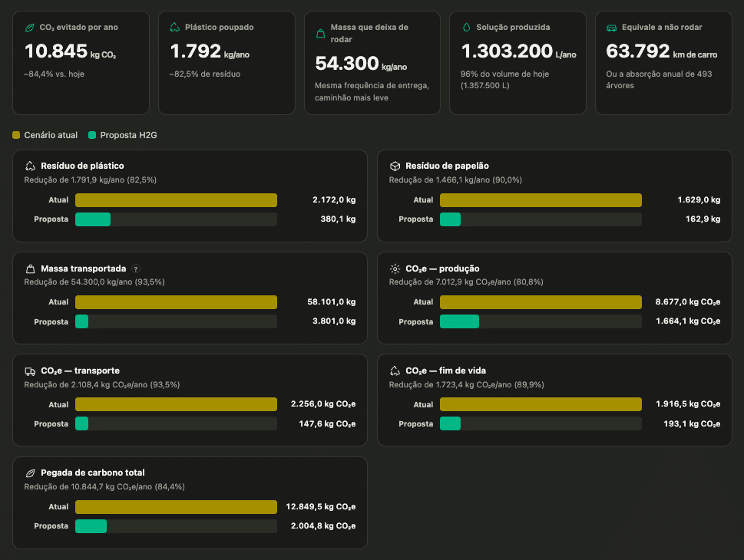Click the yellow Cenário atual legend swatch
744x560 pixels.
point(16,135)
